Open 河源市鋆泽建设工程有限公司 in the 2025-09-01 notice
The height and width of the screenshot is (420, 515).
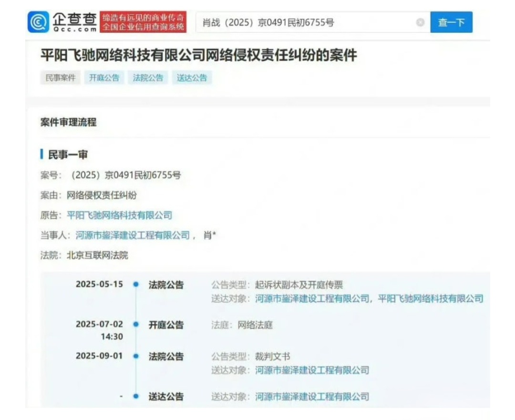tap(312, 370)
